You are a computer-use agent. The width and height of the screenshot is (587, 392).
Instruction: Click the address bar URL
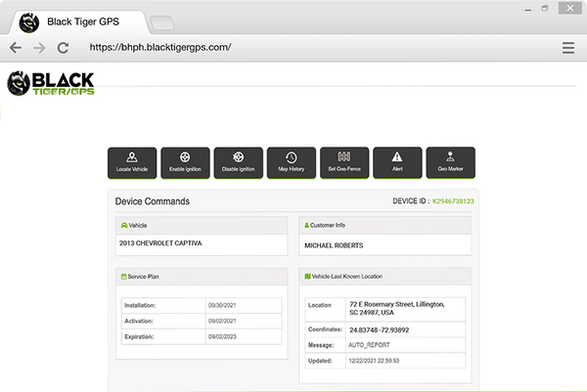160,48
